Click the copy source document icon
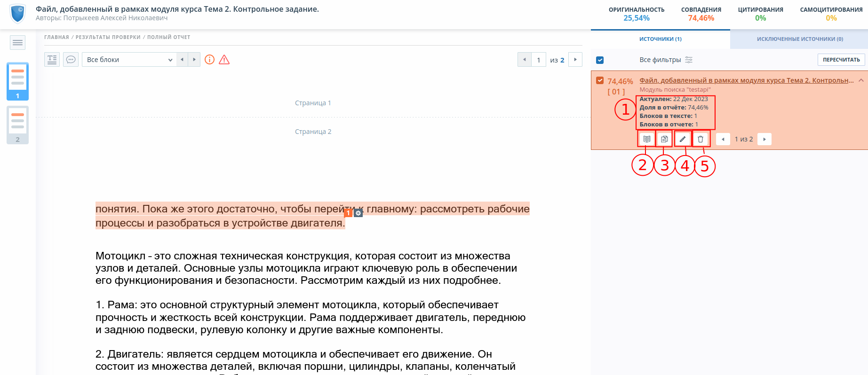Image resolution: width=868 pixels, height=375 pixels. 664,139
